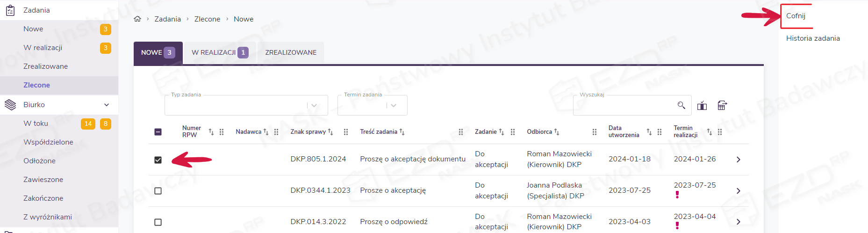The height and width of the screenshot is (233, 868).
Task: Toggle the select-all checkbox in table header
Action: 158,132
